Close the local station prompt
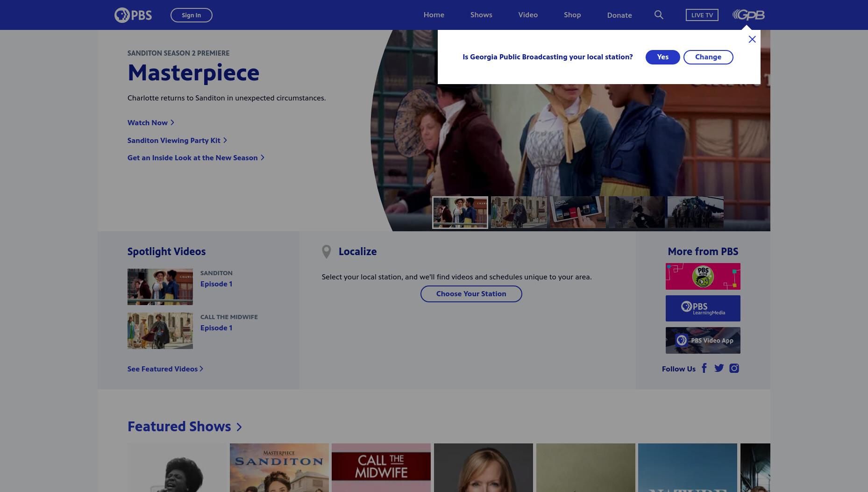 [x=752, y=39]
